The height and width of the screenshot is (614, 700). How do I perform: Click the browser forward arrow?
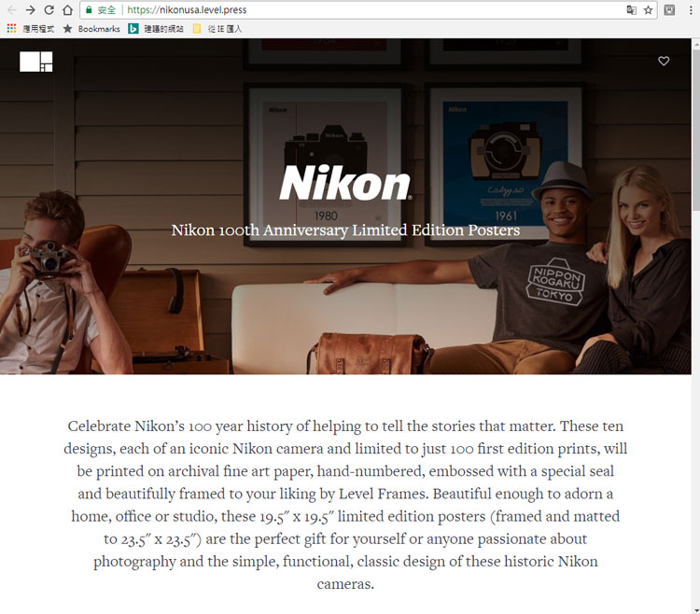(30, 10)
